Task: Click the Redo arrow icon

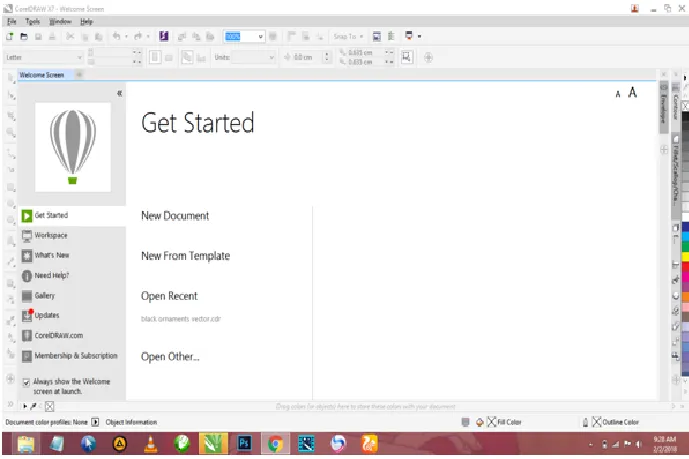Action: [138, 36]
